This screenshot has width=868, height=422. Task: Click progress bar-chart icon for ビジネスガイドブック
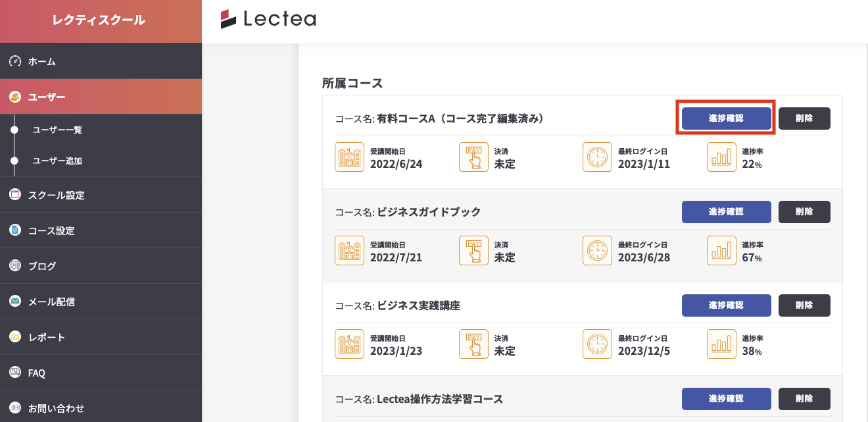[x=721, y=251]
